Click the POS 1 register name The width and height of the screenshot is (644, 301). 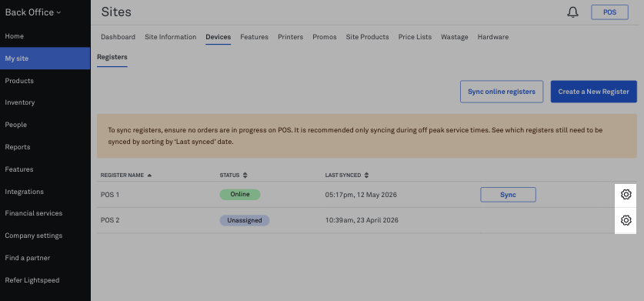tap(110, 195)
